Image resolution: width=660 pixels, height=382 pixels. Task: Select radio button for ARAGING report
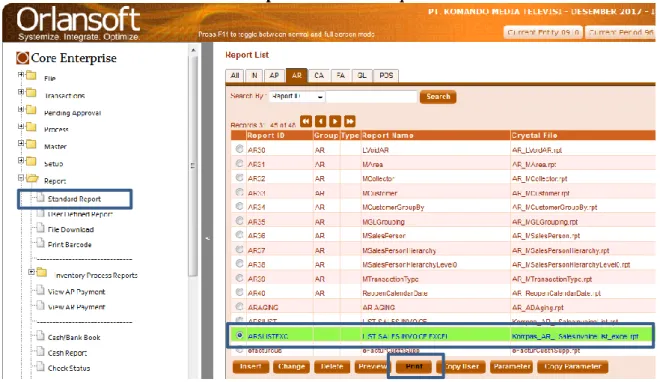pos(240,307)
